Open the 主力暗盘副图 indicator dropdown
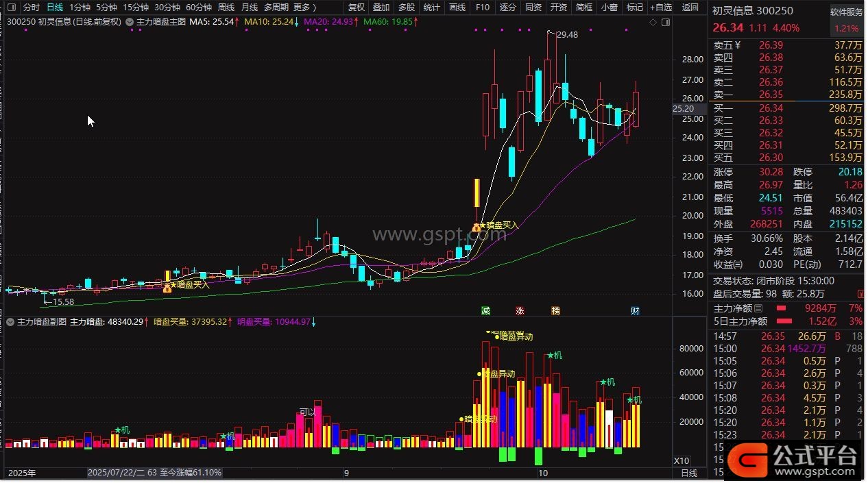Image resolution: width=868 pixels, height=483 pixels. click(11, 321)
